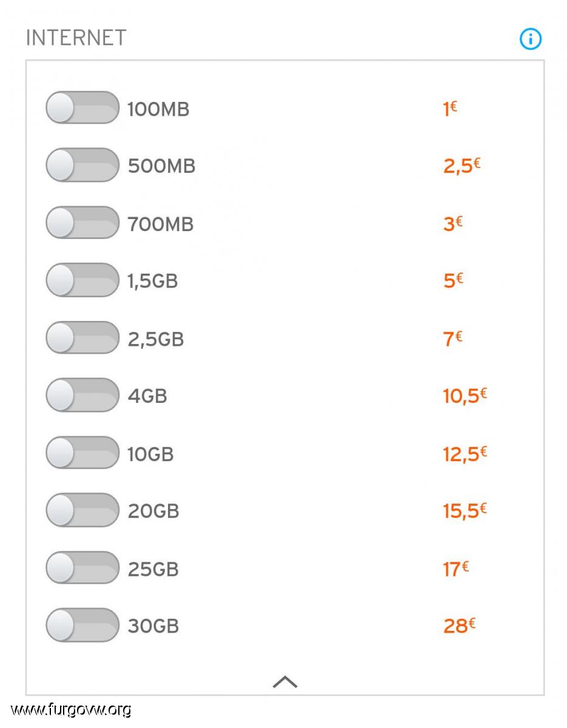Click the 17€ price for 25GB
This screenshot has height=728, width=567.
click(x=456, y=568)
